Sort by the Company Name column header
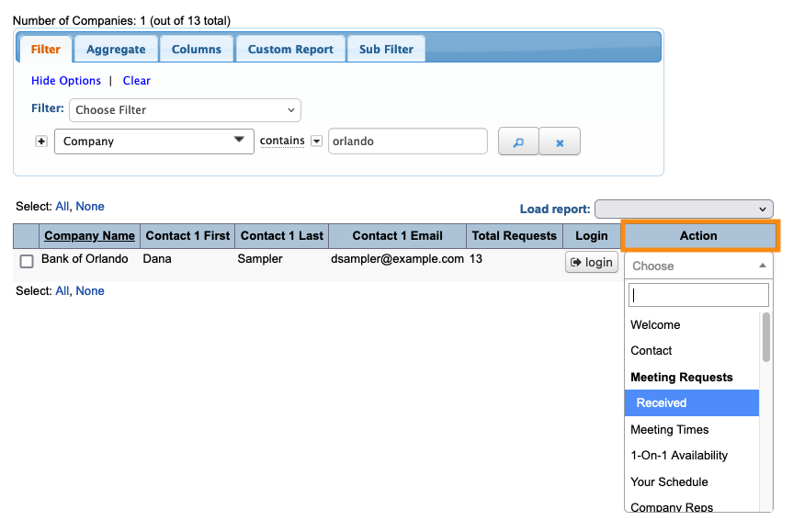793x532 pixels. (x=89, y=236)
